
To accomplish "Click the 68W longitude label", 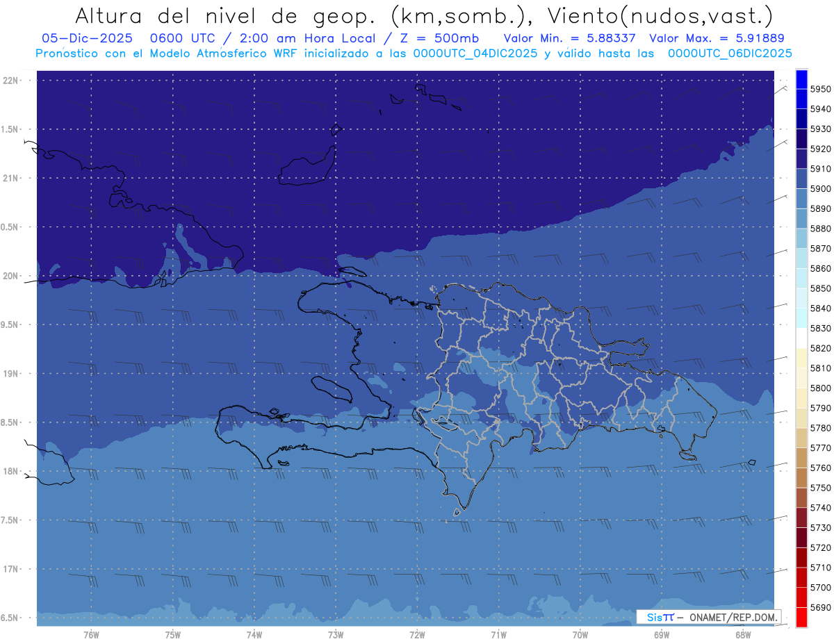I will click(743, 634).
